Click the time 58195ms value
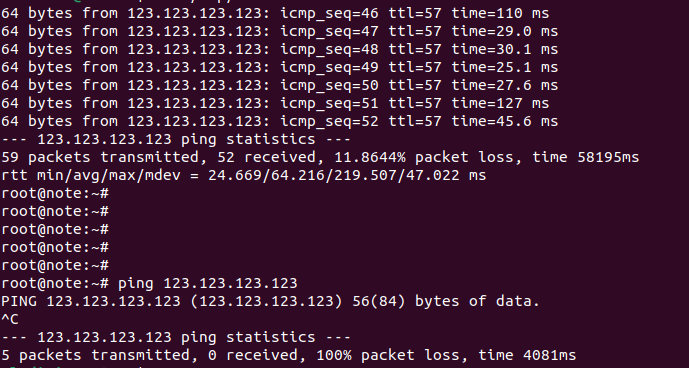 pos(586,157)
